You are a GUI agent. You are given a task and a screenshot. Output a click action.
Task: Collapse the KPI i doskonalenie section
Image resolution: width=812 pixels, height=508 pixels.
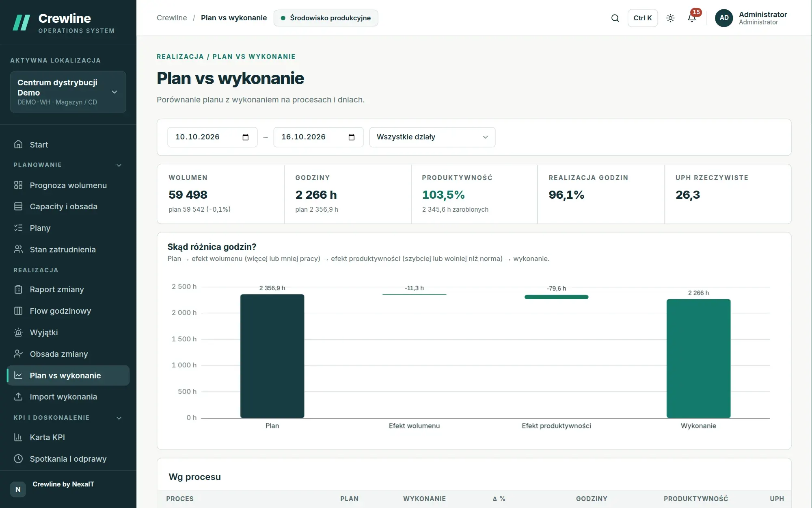(68, 418)
